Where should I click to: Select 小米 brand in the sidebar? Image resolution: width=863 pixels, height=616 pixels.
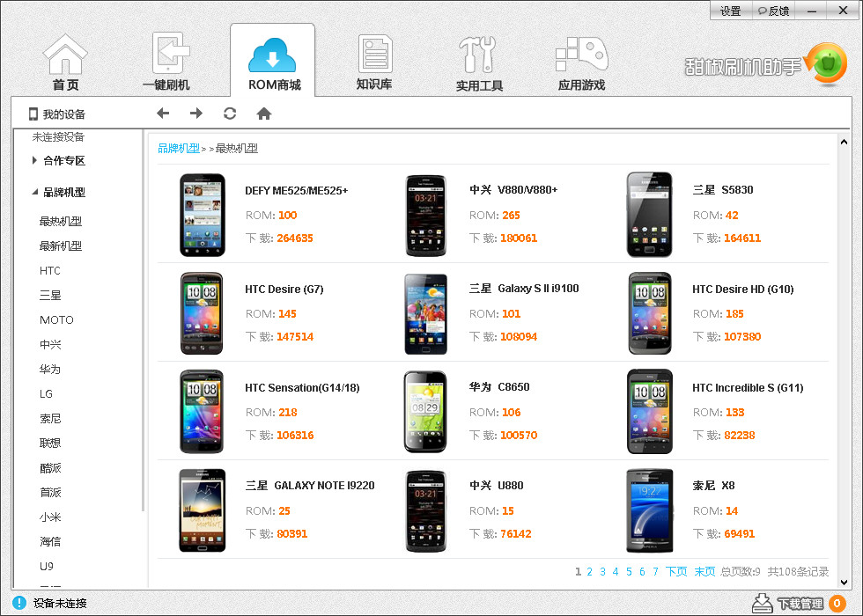50,517
